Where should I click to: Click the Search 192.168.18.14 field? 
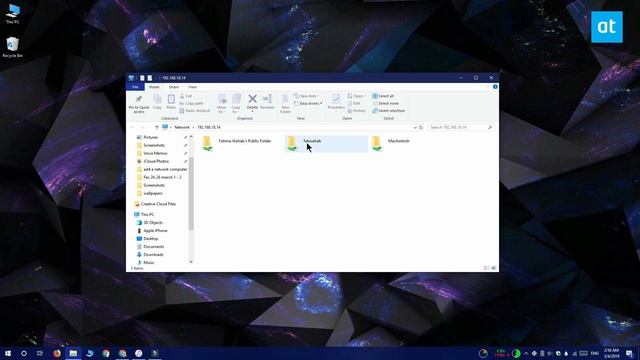click(x=461, y=127)
